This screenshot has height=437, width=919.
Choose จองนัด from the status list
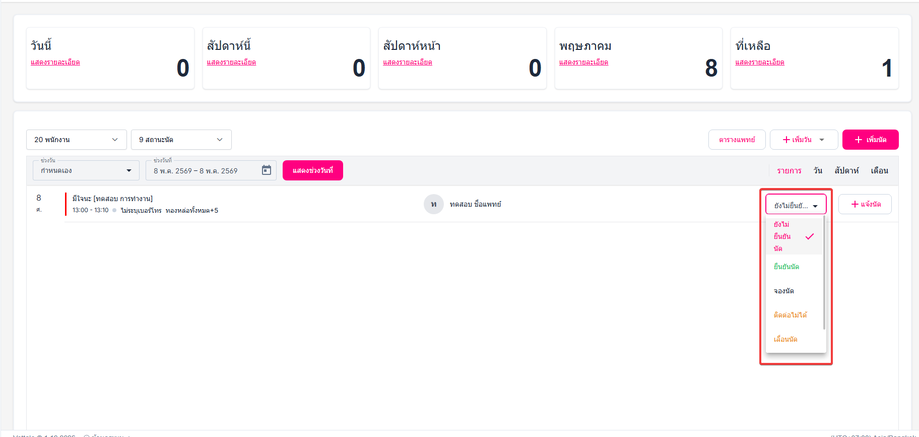[794, 291]
